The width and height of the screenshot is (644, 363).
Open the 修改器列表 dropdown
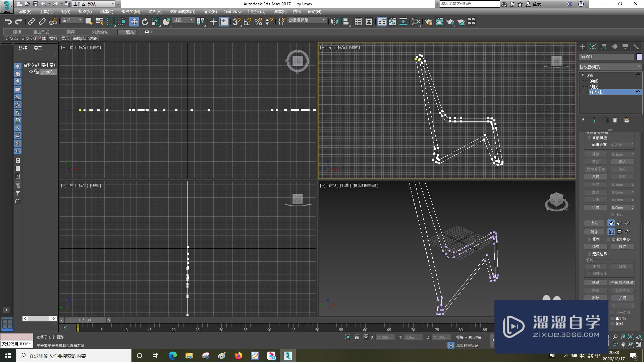(x=610, y=67)
